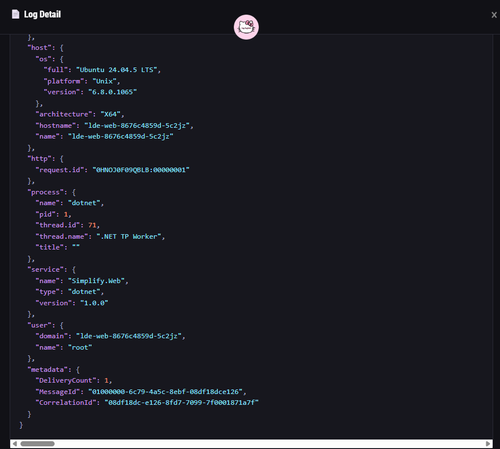Click the MessageId GUID value
Image resolution: width=500 pixels, height=449 pixels.
pyautogui.click(x=165, y=392)
